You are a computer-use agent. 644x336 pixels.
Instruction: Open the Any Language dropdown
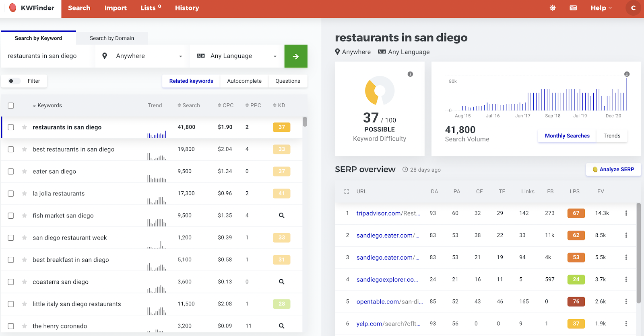[x=237, y=56]
